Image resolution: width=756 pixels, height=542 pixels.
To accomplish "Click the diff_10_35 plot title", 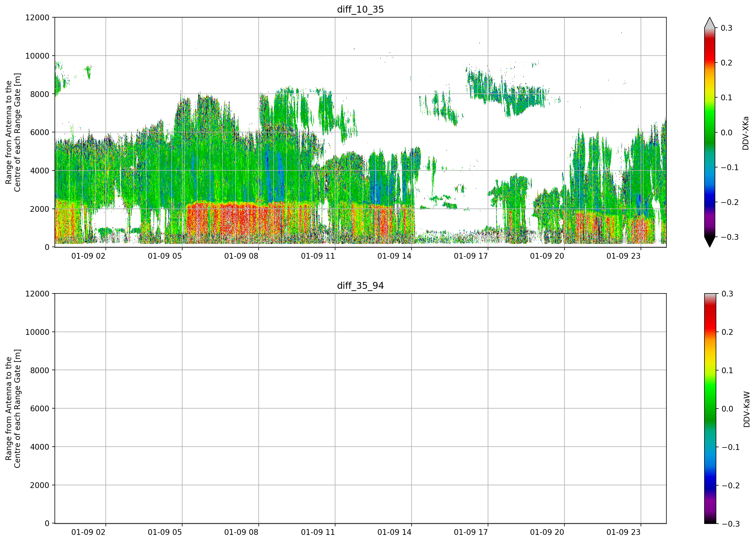I will coord(360,9).
